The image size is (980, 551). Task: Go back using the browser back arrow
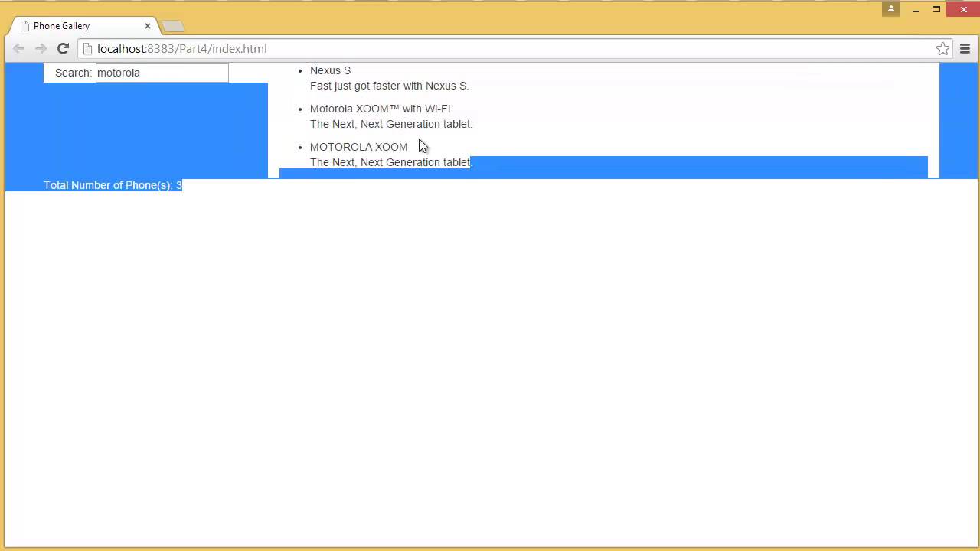tap(19, 49)
